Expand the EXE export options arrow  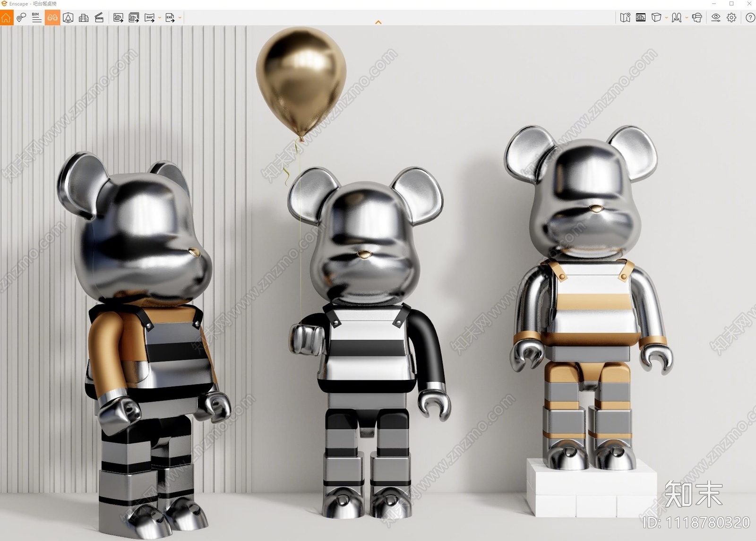[180, 18]
